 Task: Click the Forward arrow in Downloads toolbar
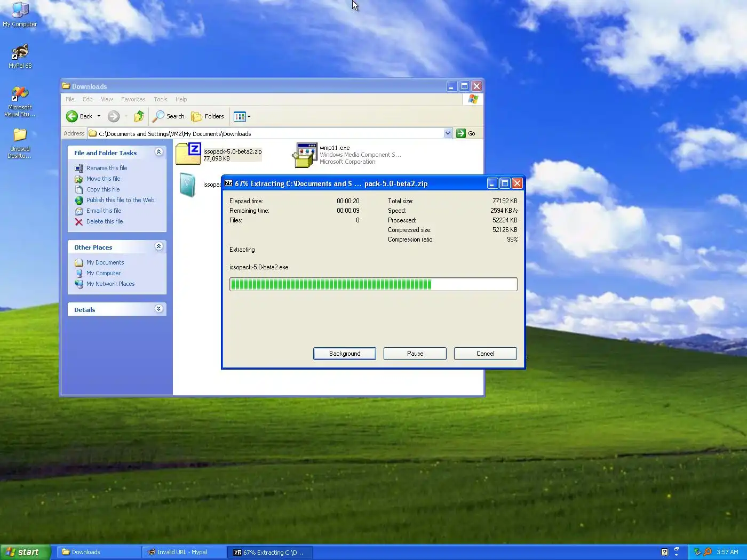click(113, 116)
